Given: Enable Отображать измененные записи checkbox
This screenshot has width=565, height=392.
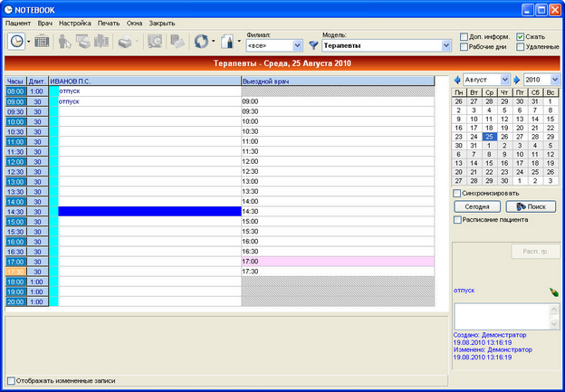Looking at the screenshot, I should pos(12,381).
